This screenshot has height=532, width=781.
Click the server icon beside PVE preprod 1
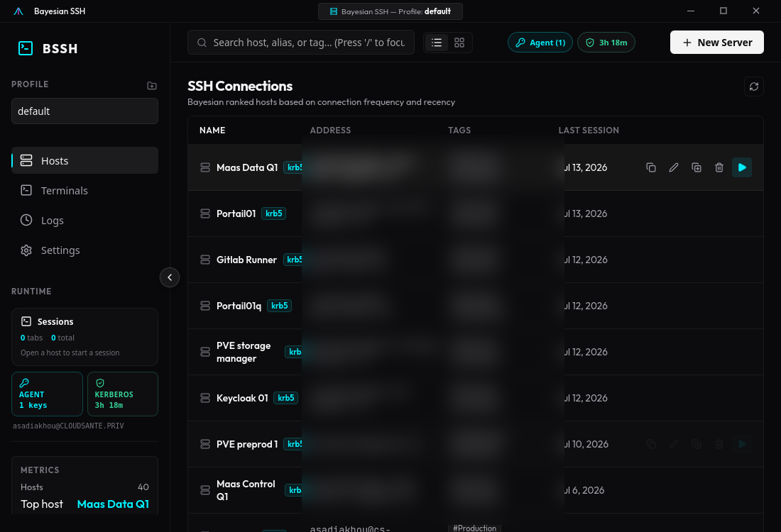pyautogui.click(x=204, y=444)
